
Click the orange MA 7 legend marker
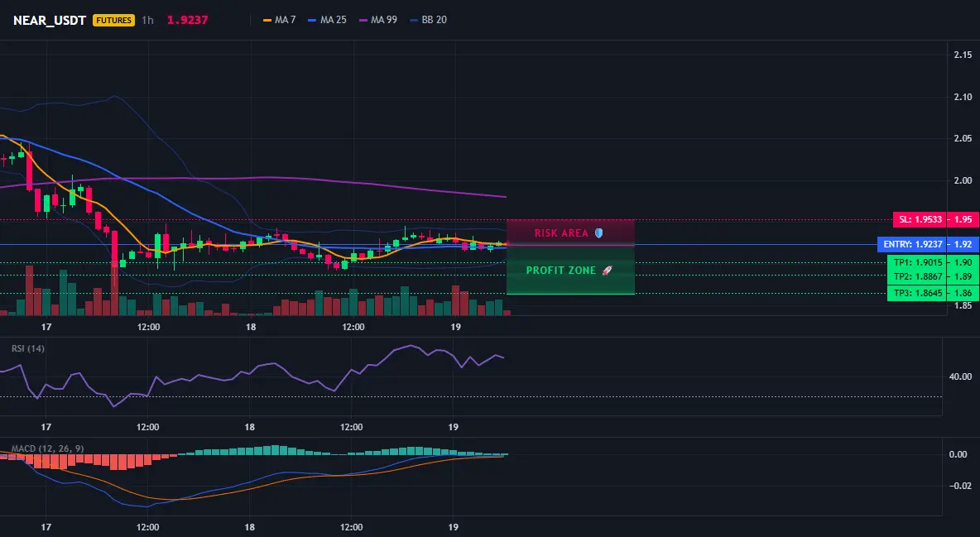[267, 20]
